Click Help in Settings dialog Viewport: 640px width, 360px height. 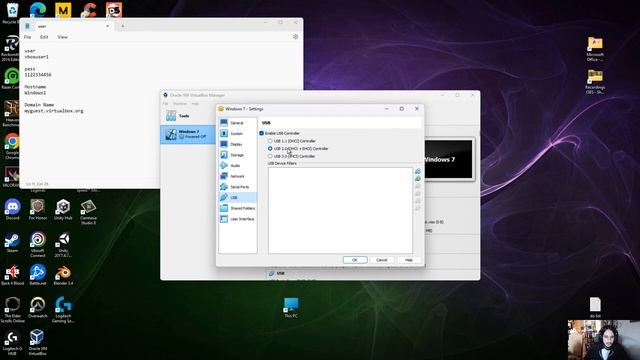(409, 260)
